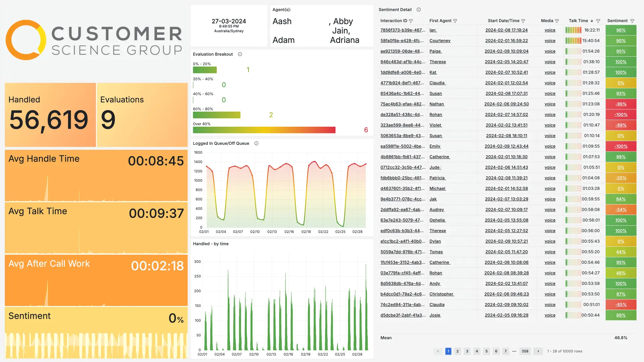
Task: Jump to page 358 in pagination
Action: point(525,351)
